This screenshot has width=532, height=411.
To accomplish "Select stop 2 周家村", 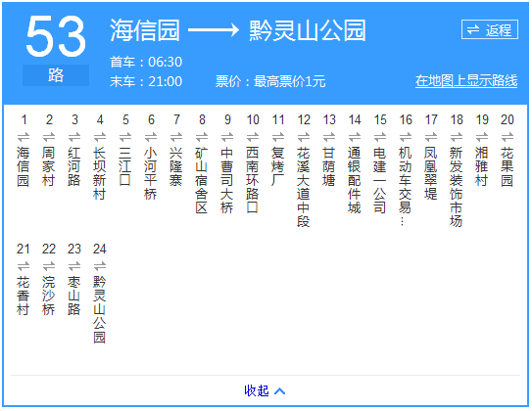I will pyautogui.click(x=49, y=166).
